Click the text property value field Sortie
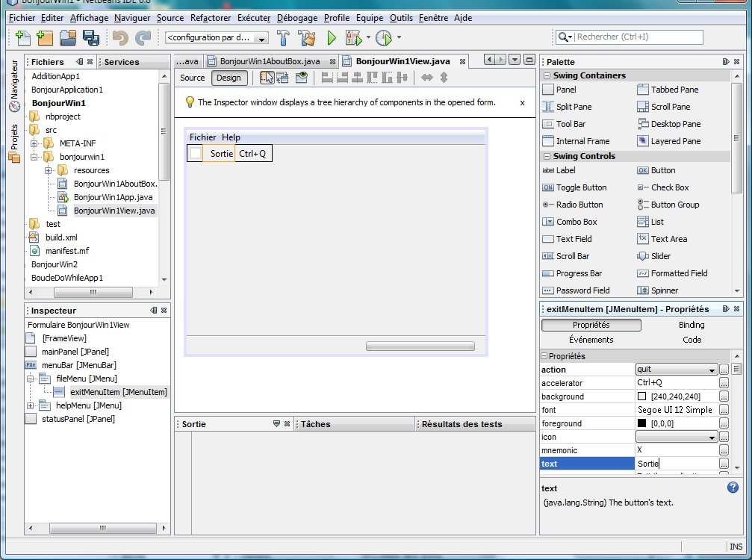Viewport: 752px width, 560px height. [677, 464]
